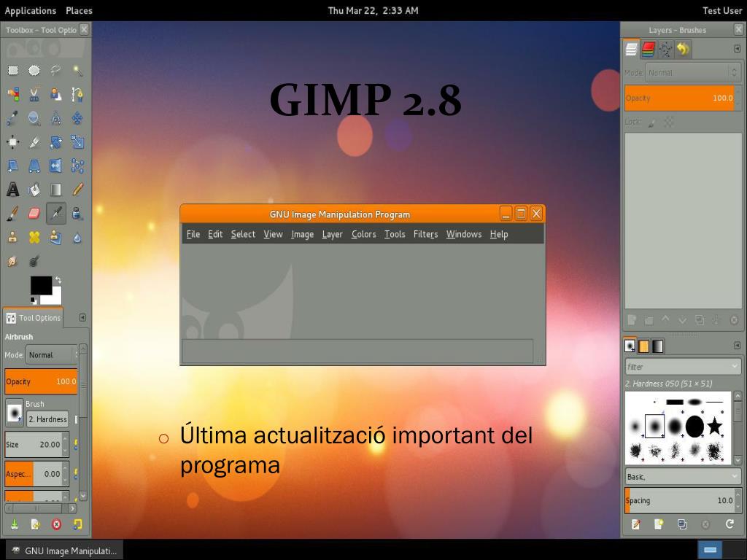Choose the Measure compass tool
747x560 pixels.
[x=55, y=117]
